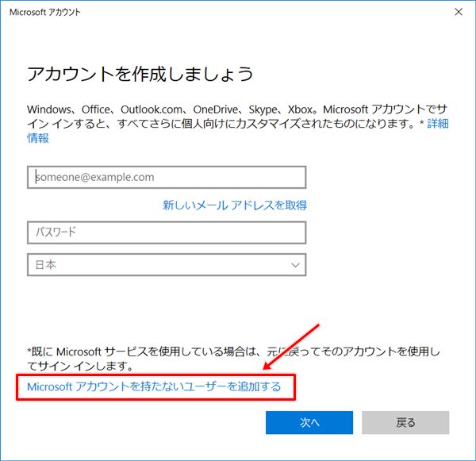476x461 pixels.
Task: Close the Microsoft アカウント dialog
Action: click(459, 12)
